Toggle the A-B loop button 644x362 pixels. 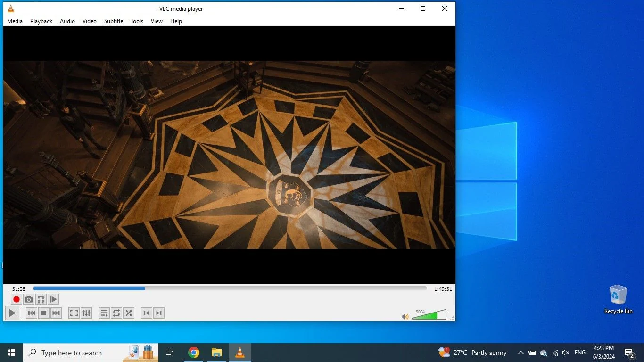click(41, 299)
